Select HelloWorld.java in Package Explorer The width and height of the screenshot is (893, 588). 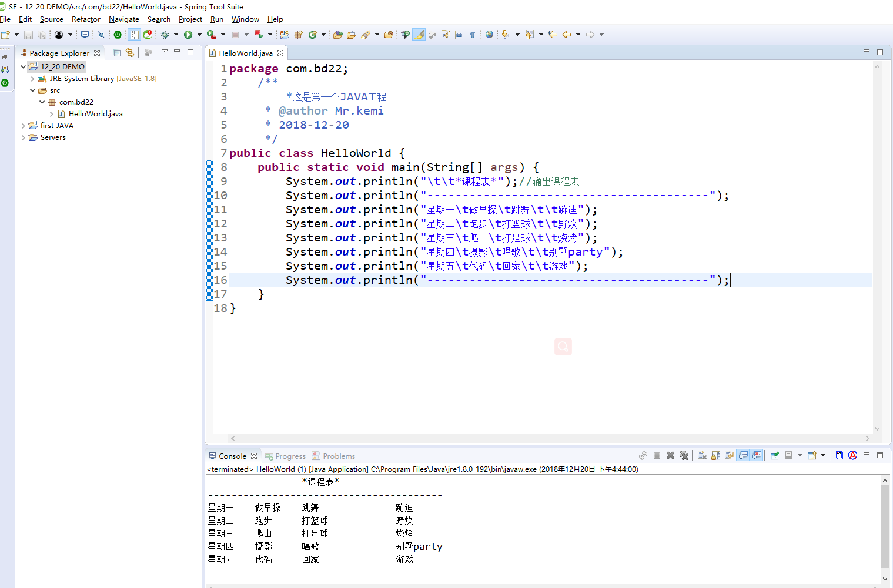coord(95,114)
